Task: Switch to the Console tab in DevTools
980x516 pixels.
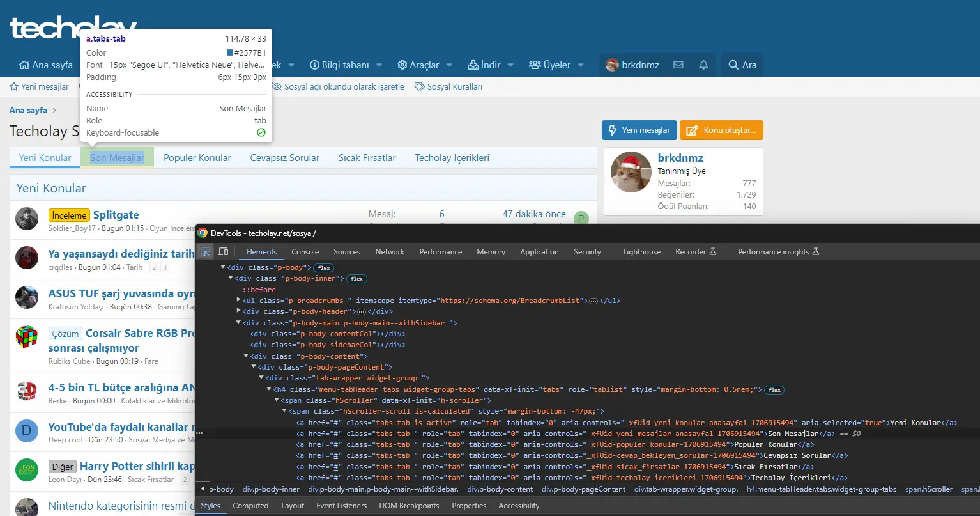Action: [305, 252]
